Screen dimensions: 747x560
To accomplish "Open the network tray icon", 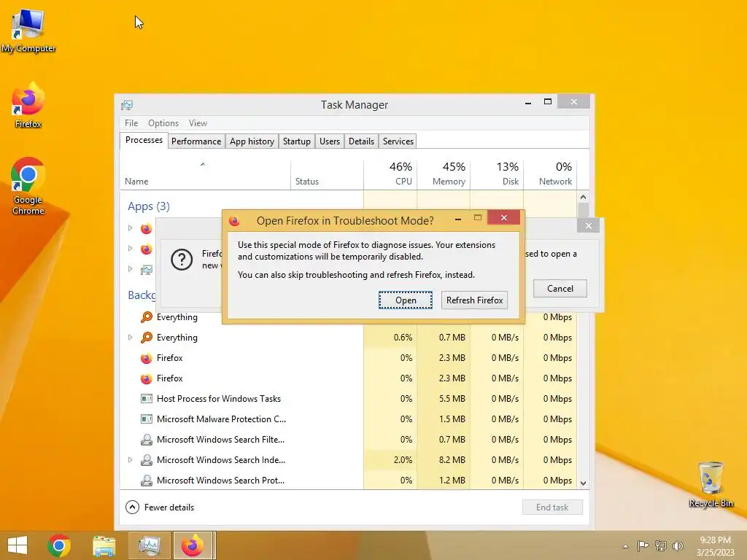I will coord(661,545).
